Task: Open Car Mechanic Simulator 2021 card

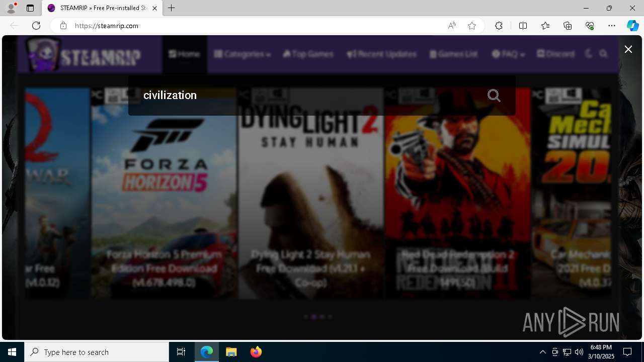Action: click(572, 194)
